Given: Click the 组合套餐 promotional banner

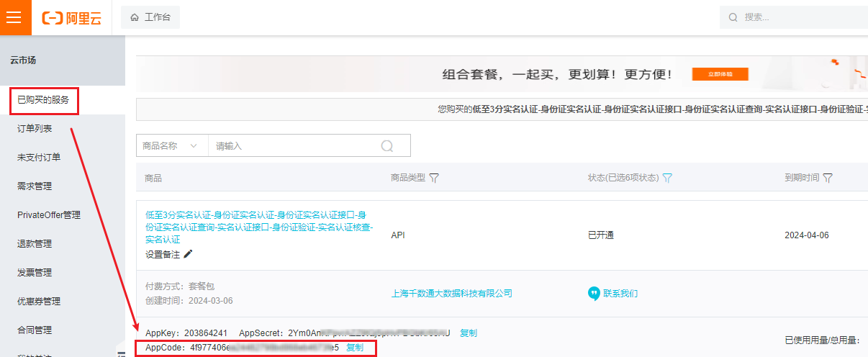Looking at the screenshot, I should point(502,74).
